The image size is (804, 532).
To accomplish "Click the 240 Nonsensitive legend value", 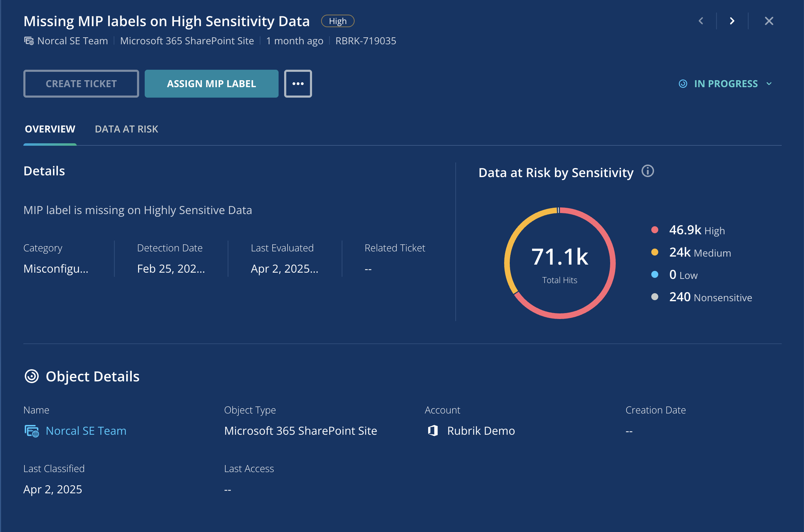I will point(680,297).
